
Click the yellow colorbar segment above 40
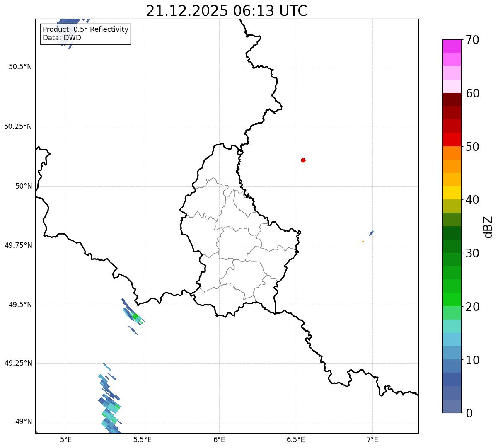coord(452,193)
